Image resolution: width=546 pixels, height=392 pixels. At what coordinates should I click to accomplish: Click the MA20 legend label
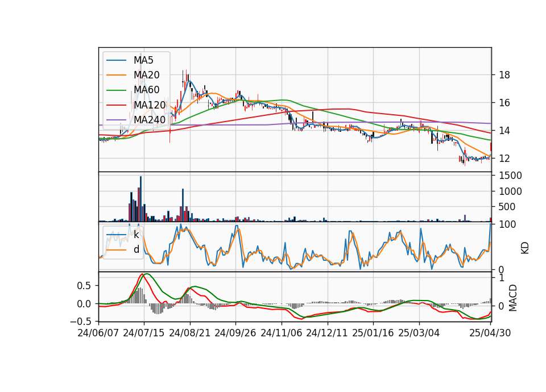[x=146, y=75]
